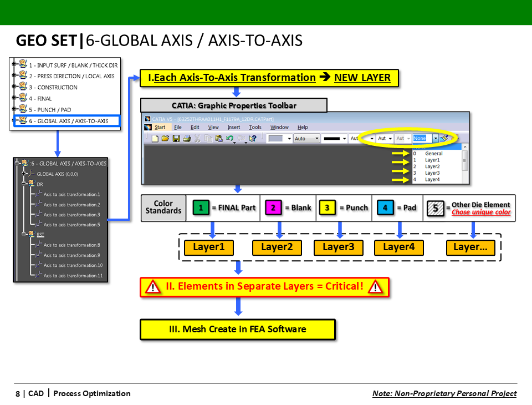Click the axis system icon of GLOBAL AXIS (0,0,0)

click(x=32, y=174)
